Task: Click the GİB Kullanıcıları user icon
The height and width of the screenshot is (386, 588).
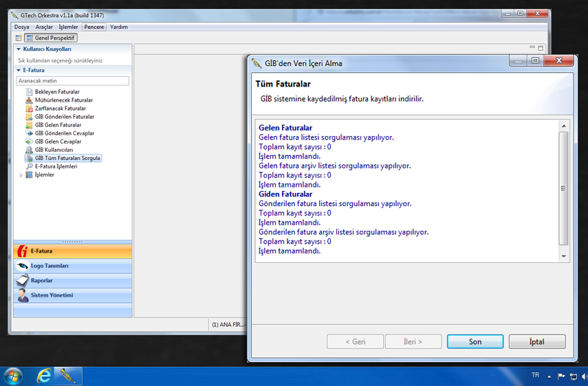Action: pos(30,149)
